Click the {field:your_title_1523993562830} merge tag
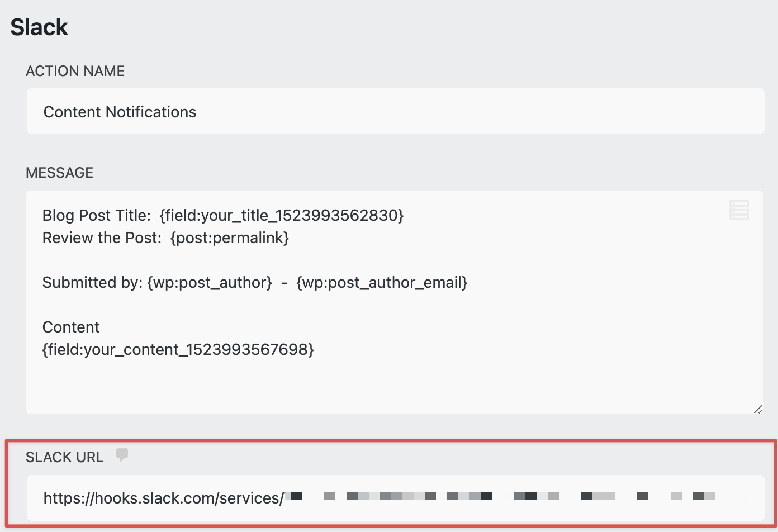The height and width of the screenshot is (532, 778). click(x=281, y=215)
